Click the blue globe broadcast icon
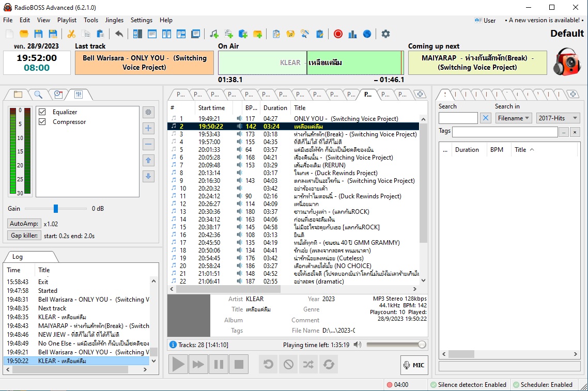This screenshot has width=588, height=391. pos(367,34)
